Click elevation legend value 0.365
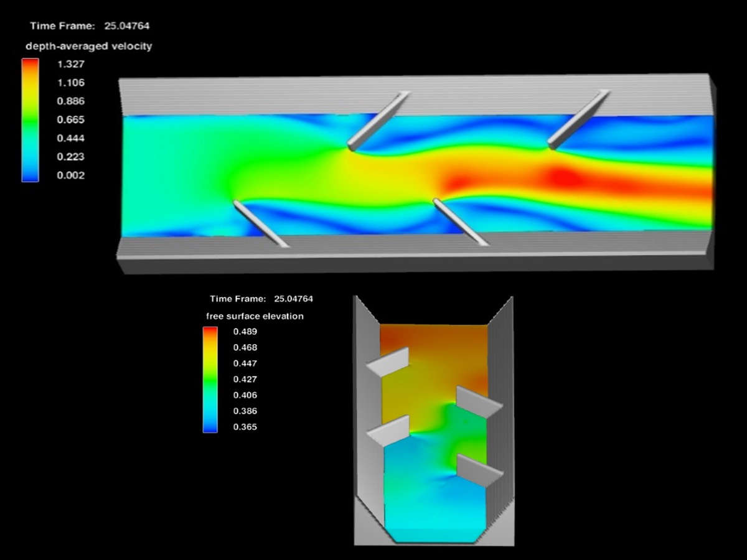 245,427
